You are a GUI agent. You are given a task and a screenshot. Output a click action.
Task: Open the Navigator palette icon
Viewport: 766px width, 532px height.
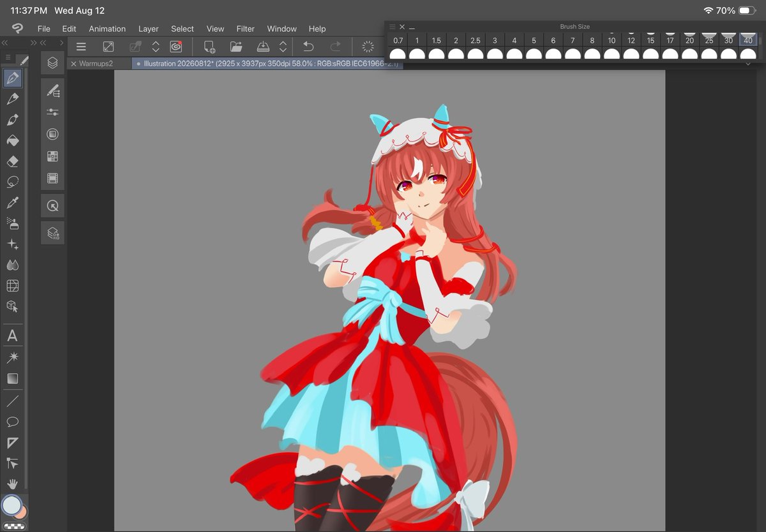[52, 206]
